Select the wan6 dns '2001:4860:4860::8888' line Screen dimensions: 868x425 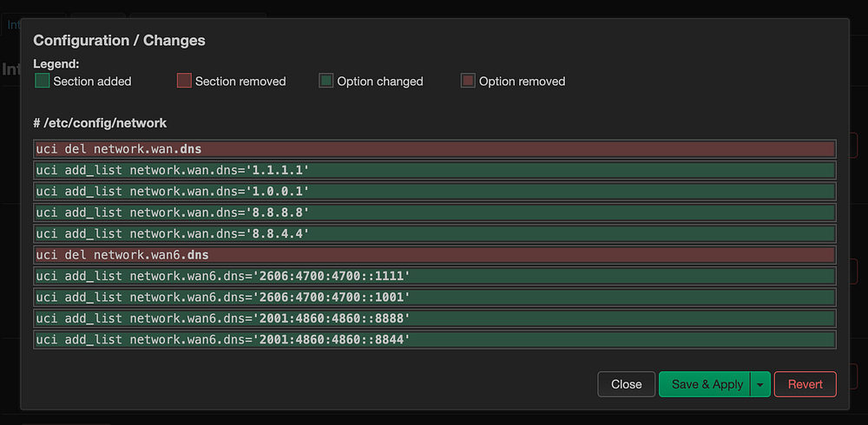pyautogui.click(x=434, y=318)
